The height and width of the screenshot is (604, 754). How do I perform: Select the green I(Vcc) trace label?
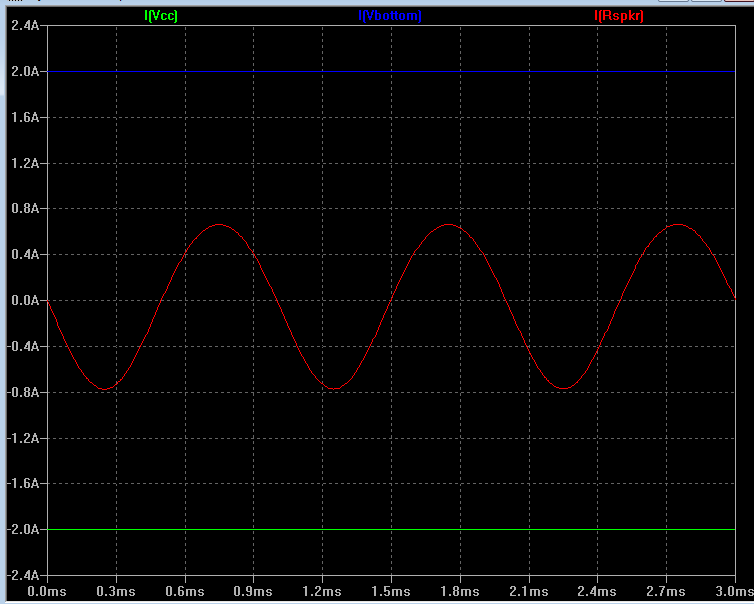pyautogui.click(x=161, y=16)
